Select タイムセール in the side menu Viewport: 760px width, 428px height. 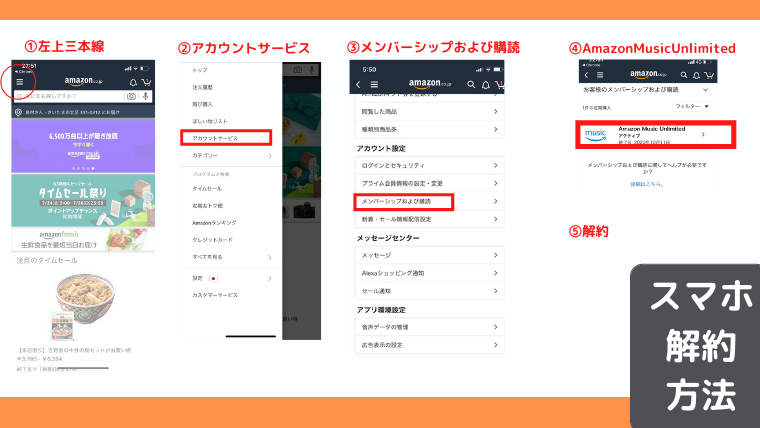(207, 189)
